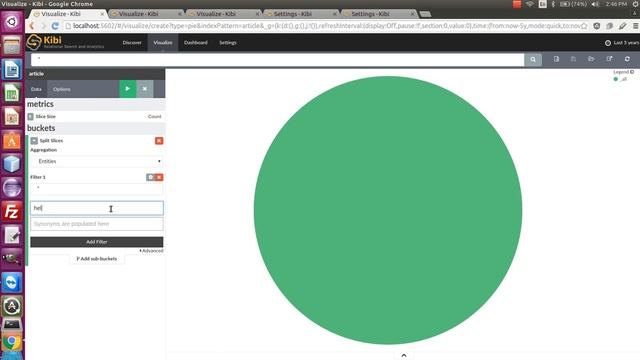Remove the Split Slices bucket
This screenshot has height=360, width=640.
pyautogui.click(x=159, y=141)
